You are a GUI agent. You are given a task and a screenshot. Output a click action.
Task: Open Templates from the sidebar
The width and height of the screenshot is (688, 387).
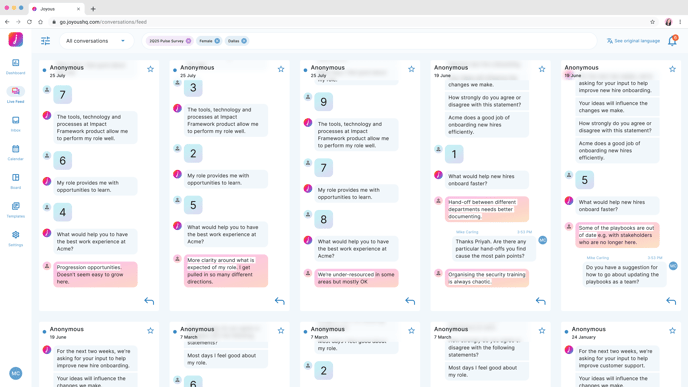[15, 210]
